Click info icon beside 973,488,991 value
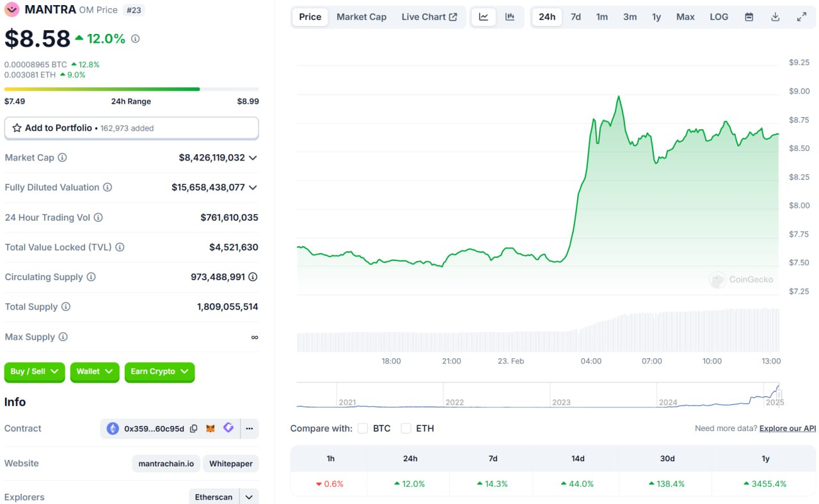This screenshot has height=504, width=819. (253, 277)
